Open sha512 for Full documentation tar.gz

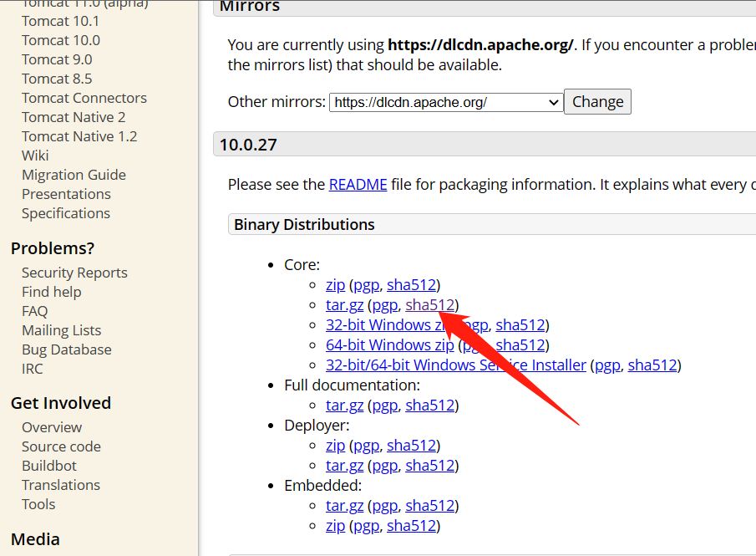(430, 406)
